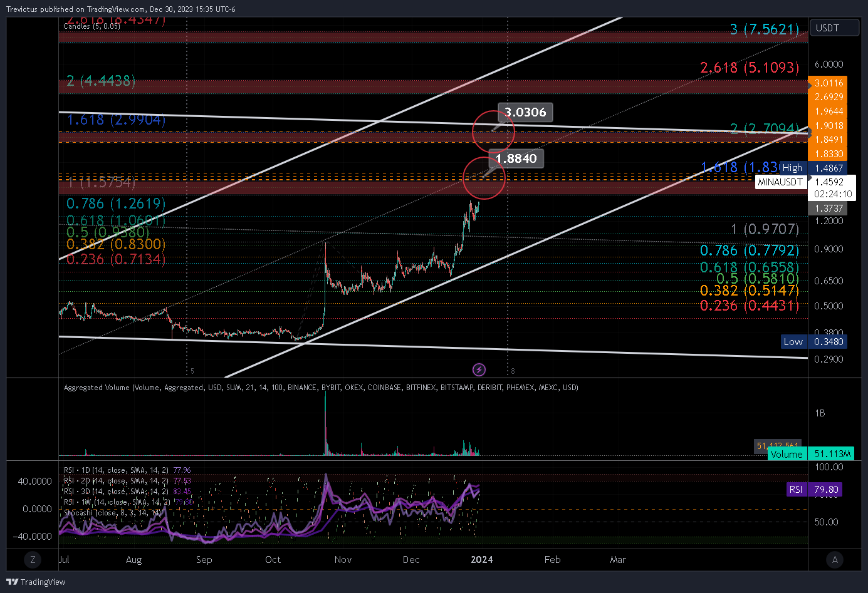Screen dimensions: 868x593
Task: Click the orange 1.8491 price tag
Action: [829, 140]
